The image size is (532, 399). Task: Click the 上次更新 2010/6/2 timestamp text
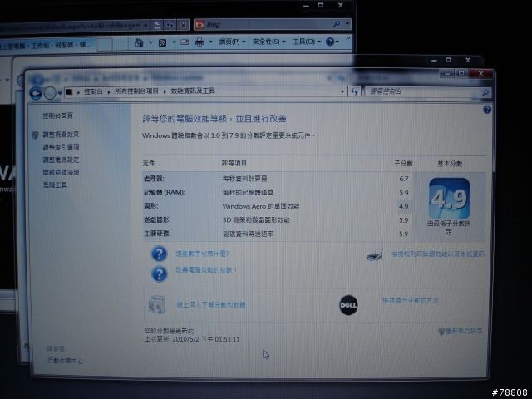[192, 339]
